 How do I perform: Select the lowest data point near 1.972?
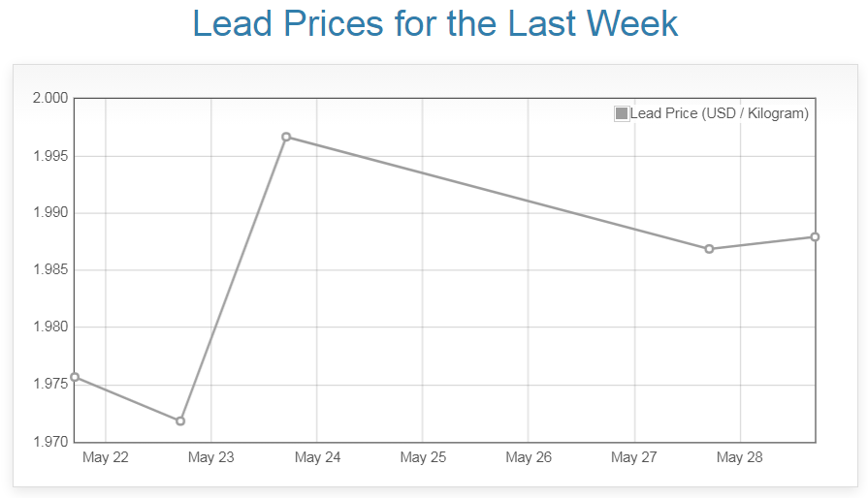[180, 420]
